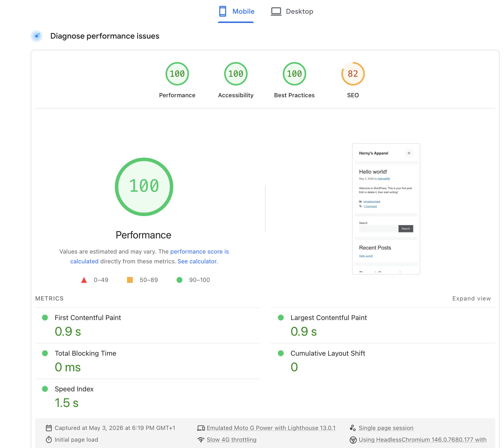
Task: Open the Herny's Apparel page screenshot thumbnail
Action: (386, 209)
